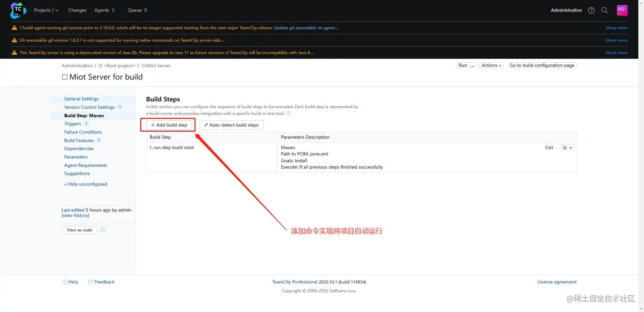Show more for git executable 1.8.3.1 warning

click(616, 40)
